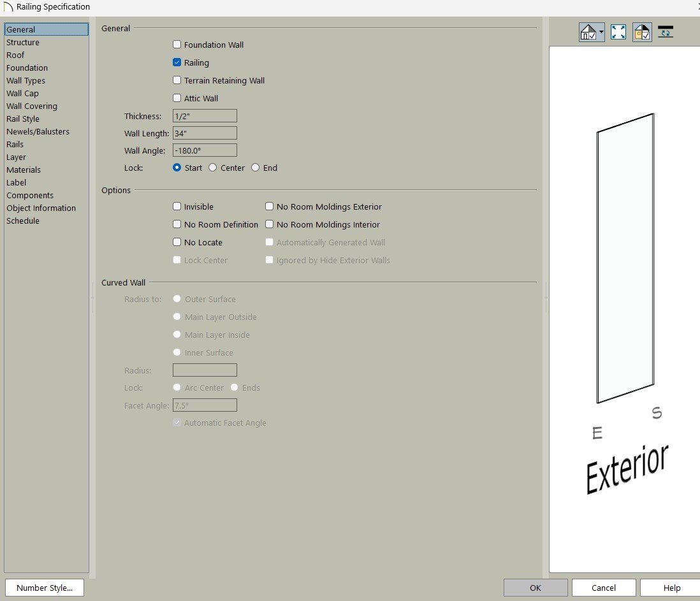Screen dimensions: 700x601
Task: Enable No Room Moldings Interior
Action: [269, 224]
